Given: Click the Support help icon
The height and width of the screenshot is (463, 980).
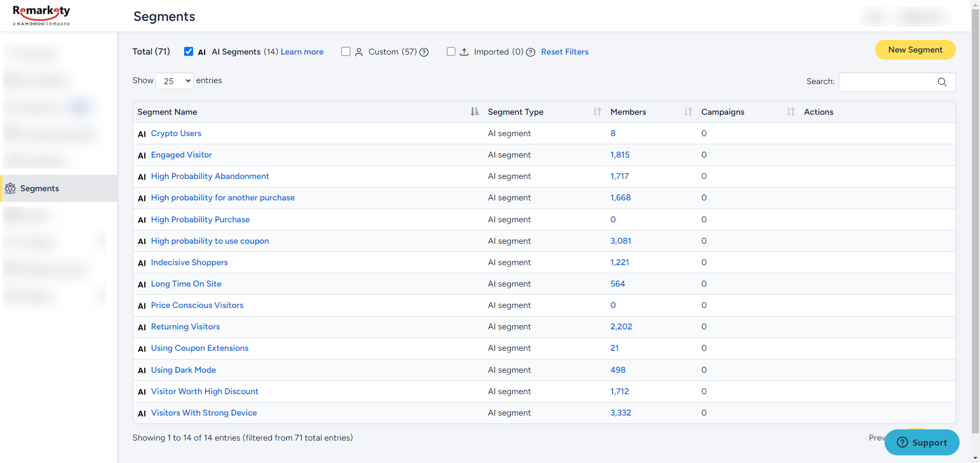Looking at the screenshot, I should [x=902, y=442].
